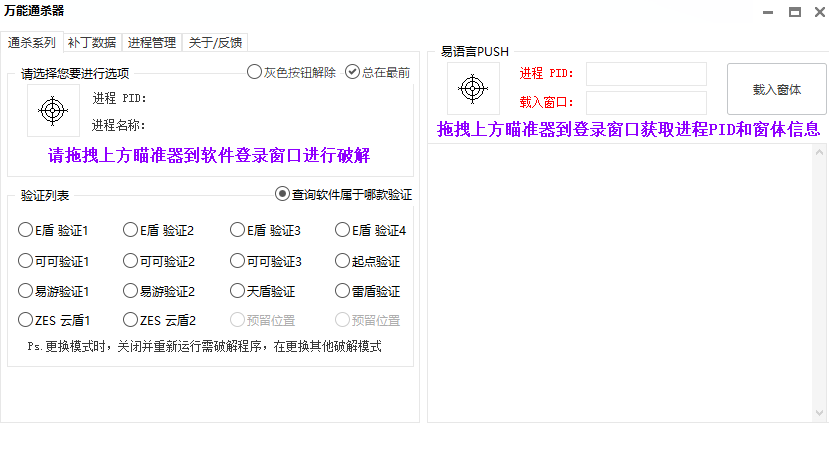Choose 可可验证3 radio button
This screenshot has height=449, width=829.
pyautogui.click(x=266, y=261)
